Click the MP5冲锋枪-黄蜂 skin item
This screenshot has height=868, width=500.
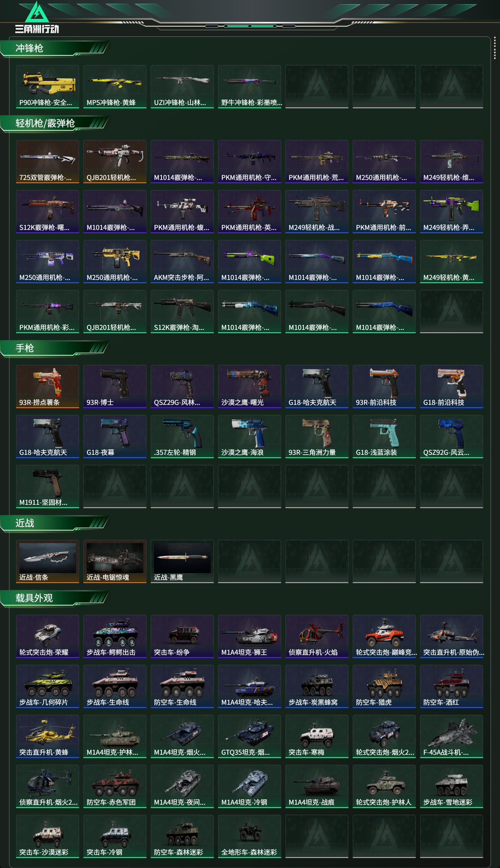pyautogui.click(x=115, y=87)
